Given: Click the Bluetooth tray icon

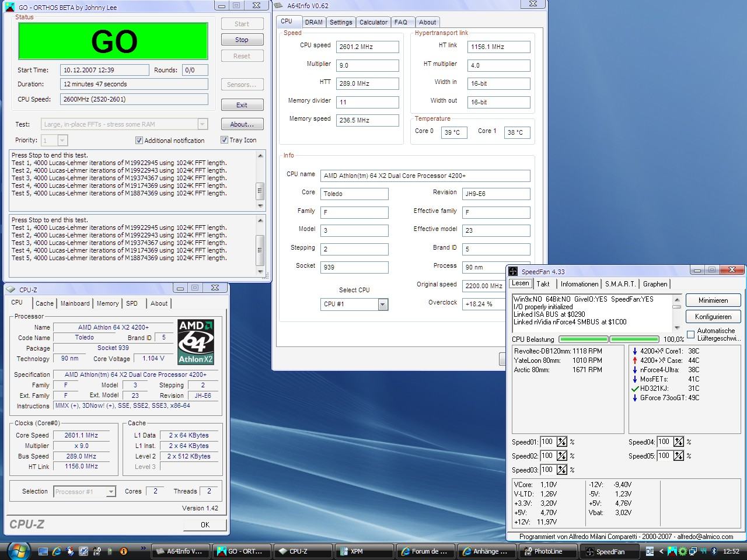Looking at the screenshot, I should pos(713,551).
